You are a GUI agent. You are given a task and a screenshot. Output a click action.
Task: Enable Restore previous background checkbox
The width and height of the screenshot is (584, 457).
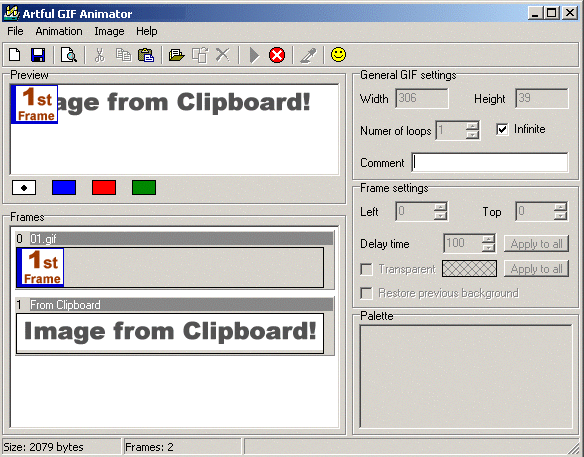(x=366, y=293)
